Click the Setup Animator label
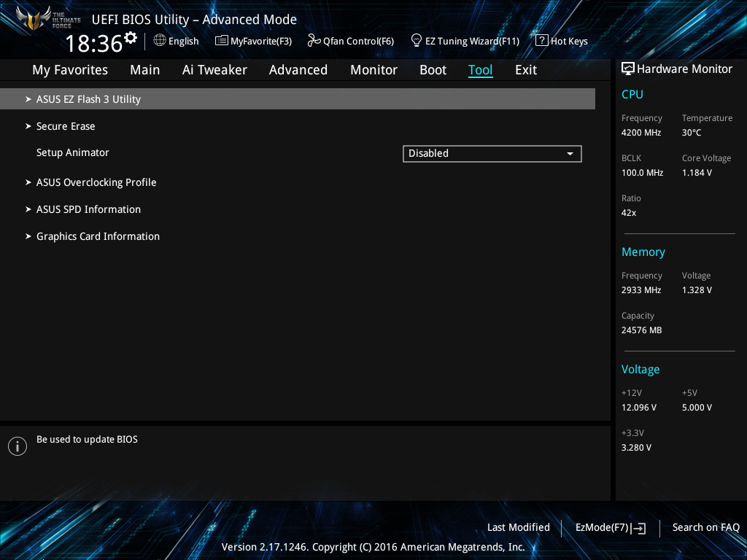747x560 pixels. (72, 153)
